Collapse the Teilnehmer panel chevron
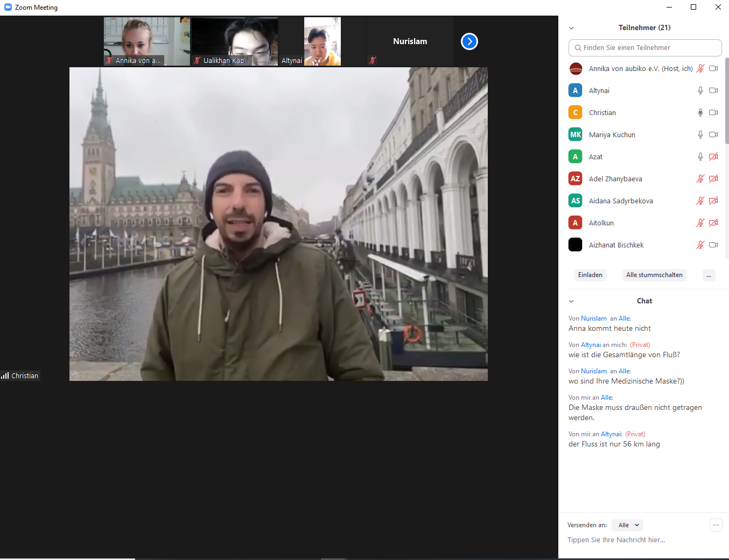The height and width of the screenshot is (560, 729). [571, 28]
